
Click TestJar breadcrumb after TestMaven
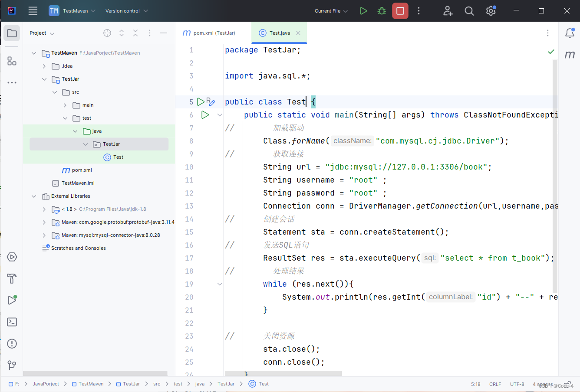(x=128, y=384)
